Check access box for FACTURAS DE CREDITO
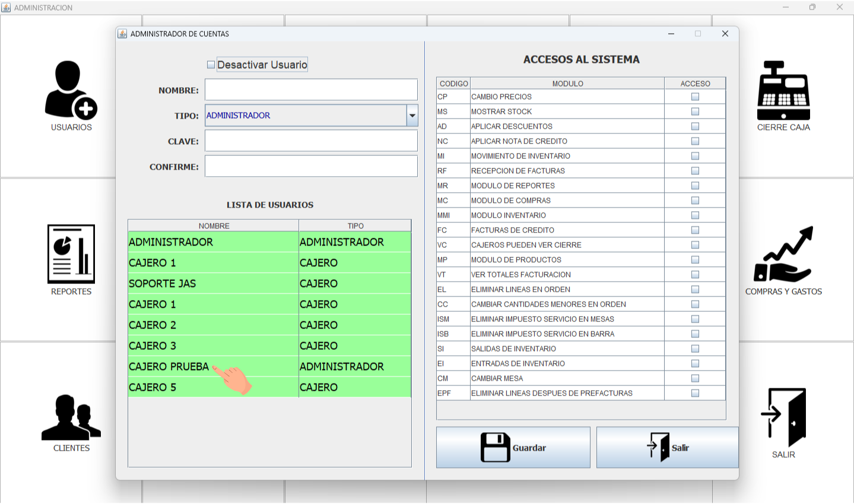 point(695,230)
